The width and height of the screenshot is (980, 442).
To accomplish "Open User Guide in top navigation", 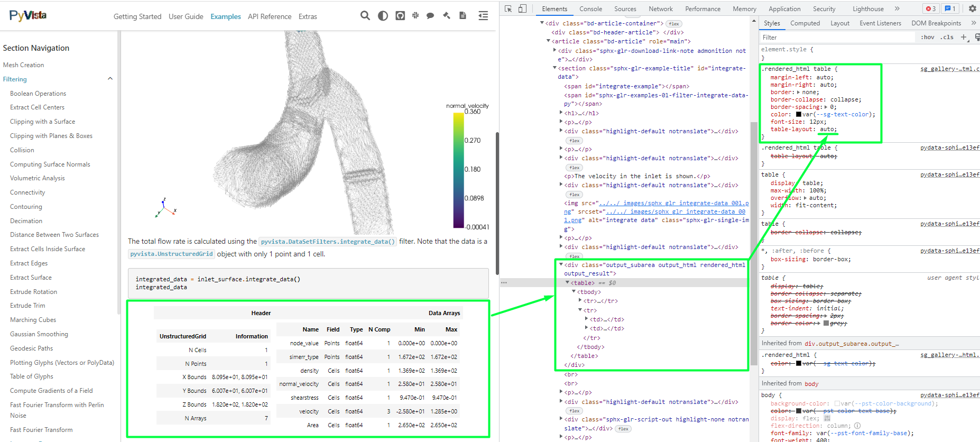I will 186,16.
